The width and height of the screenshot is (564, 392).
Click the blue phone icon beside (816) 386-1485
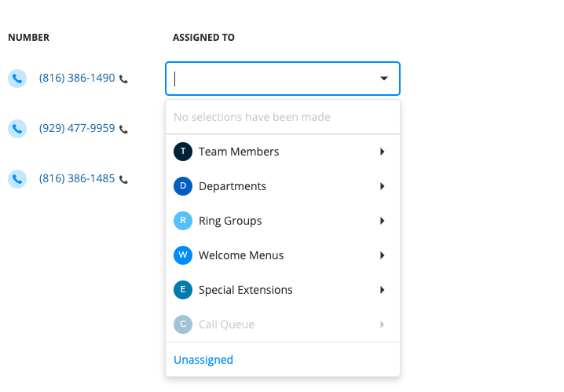(x=17, y=179)
